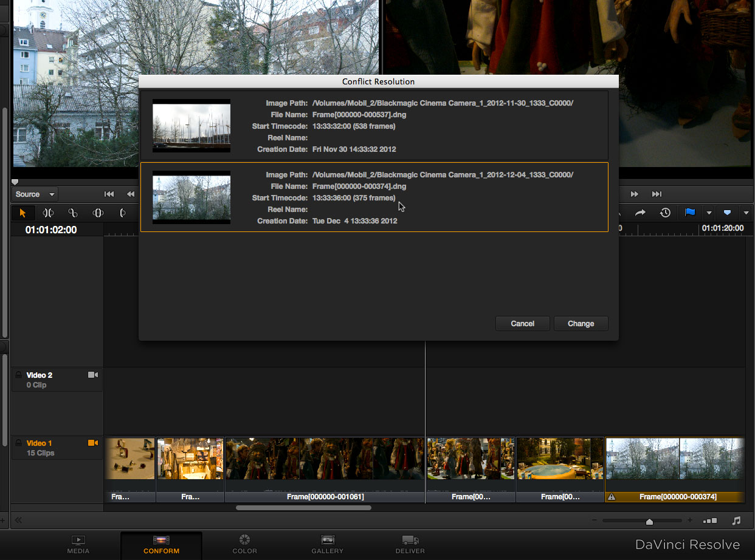
Task: Expand the flag color dropdown arrow
Action: [709, 213]
